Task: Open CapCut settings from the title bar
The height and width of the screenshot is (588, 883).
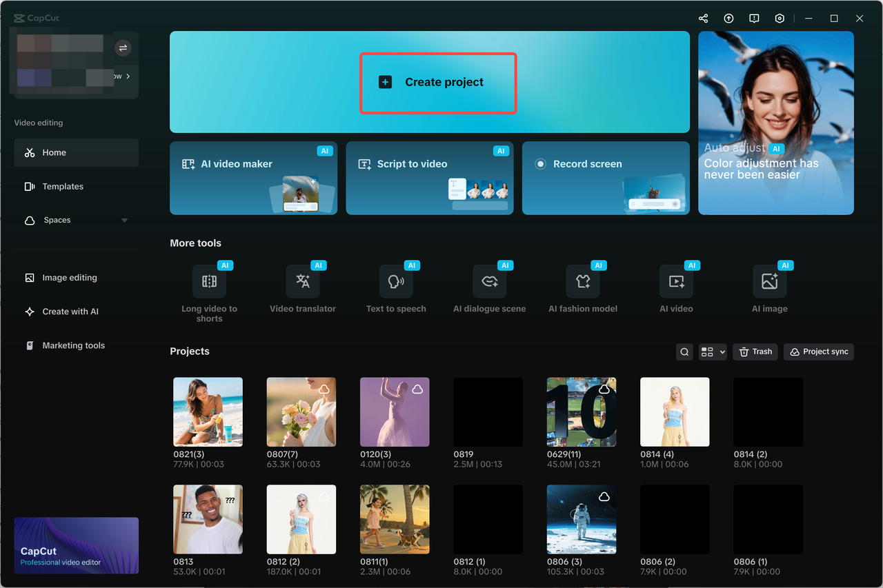Action: click(x=780, y=18)
